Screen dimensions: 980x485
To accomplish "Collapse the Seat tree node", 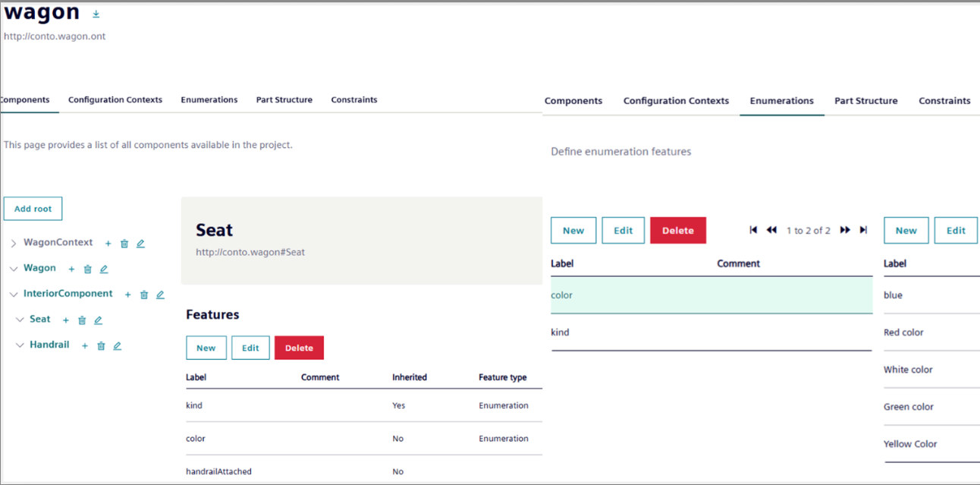I will [20, 320].
